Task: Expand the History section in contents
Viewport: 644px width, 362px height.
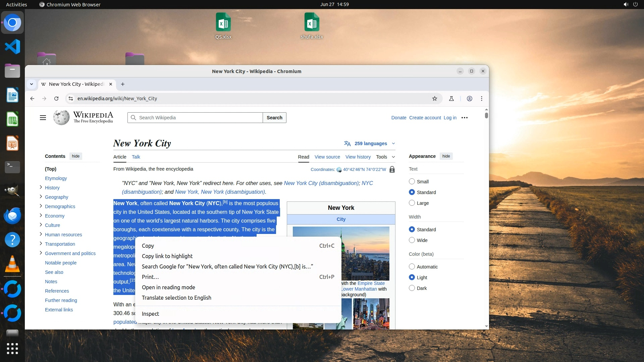Action: (41, 187)
